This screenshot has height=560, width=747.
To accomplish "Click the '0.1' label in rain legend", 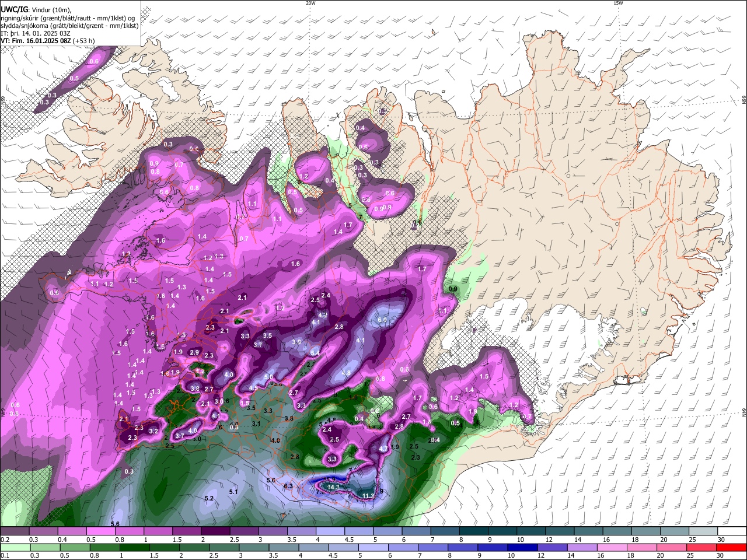I will (x=5, y=556).
